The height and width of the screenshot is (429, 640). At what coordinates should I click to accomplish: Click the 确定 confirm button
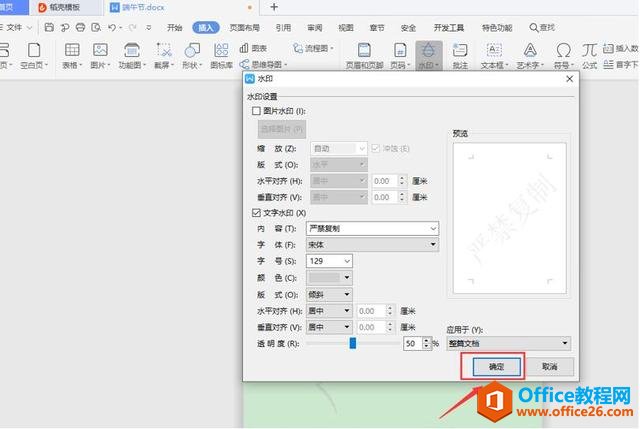pyautogui.click(x=496, y=367)
